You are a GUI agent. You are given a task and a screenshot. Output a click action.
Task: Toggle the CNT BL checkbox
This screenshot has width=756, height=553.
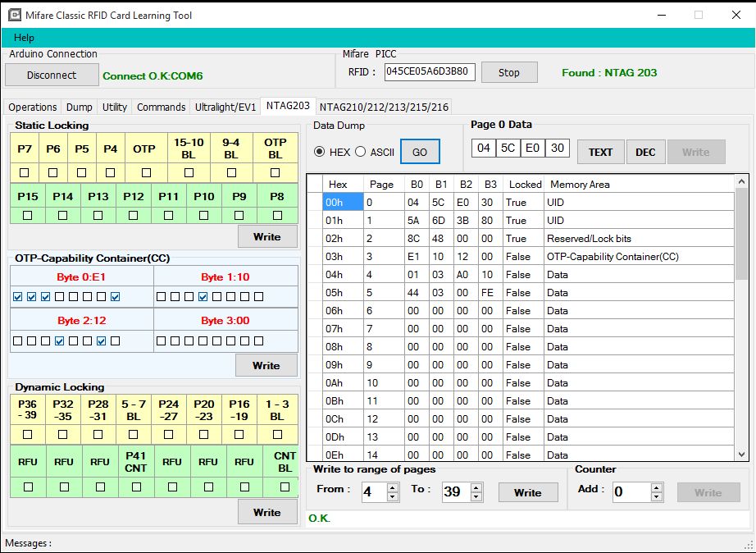[x=285, y=487]
